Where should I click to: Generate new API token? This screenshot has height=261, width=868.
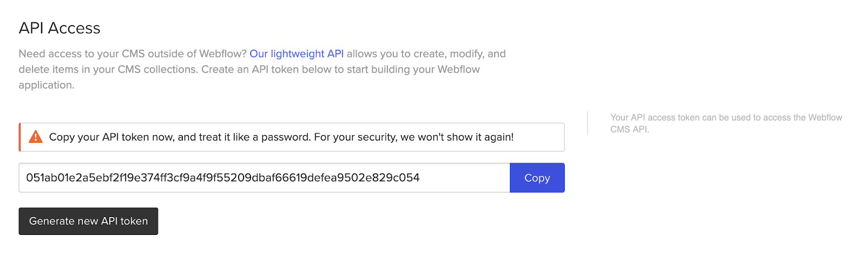click(88, 221)
